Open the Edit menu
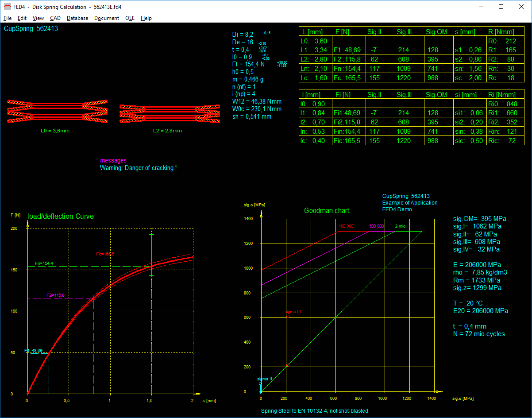Image resolution: width=532 pixels, height=418 pixels. [x=22, y=18]
